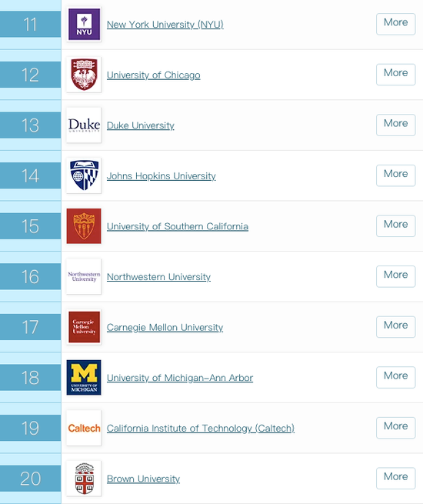Click the Duke University wordmark logo
Screen dimensions: 423x504
(x=84, y=125)
